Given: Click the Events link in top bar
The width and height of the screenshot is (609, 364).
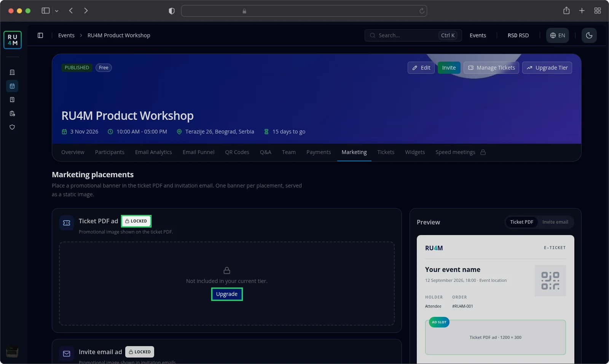Looking at the screenshot, I should click(x=478, y=35).
